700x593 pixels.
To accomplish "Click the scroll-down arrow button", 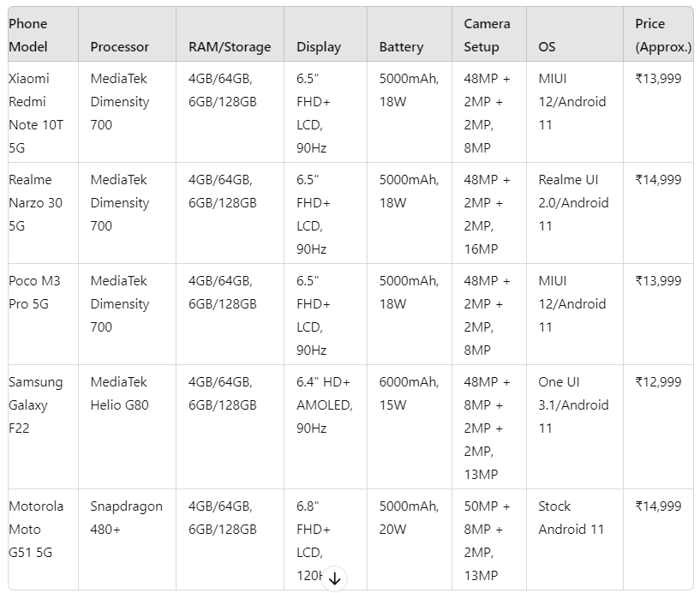I will point(334,578).
